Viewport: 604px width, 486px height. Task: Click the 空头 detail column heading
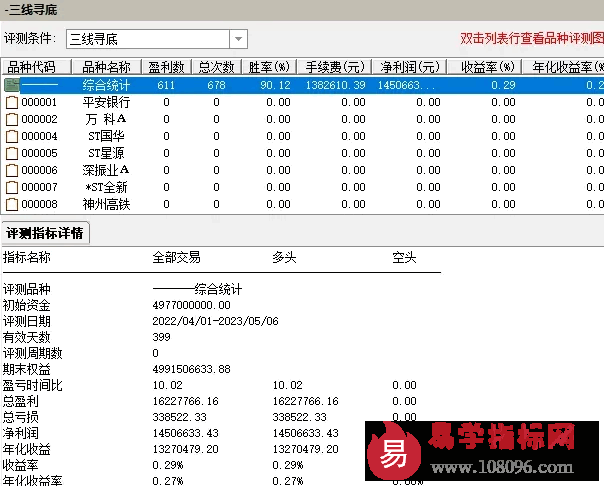(404, 257)
